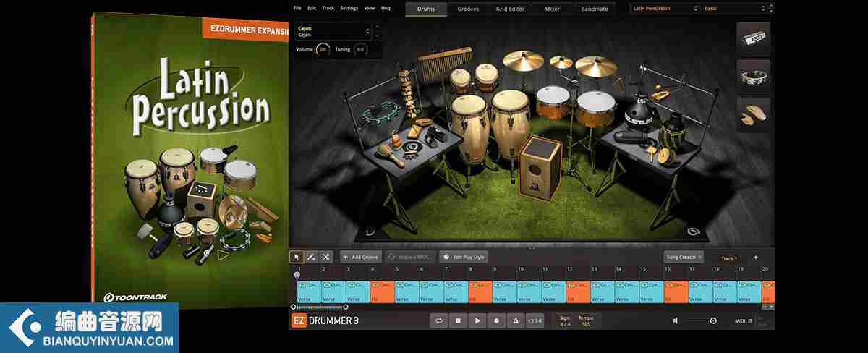Click the Edit Play Style button

pyautogui.click(x=464, y=257)
